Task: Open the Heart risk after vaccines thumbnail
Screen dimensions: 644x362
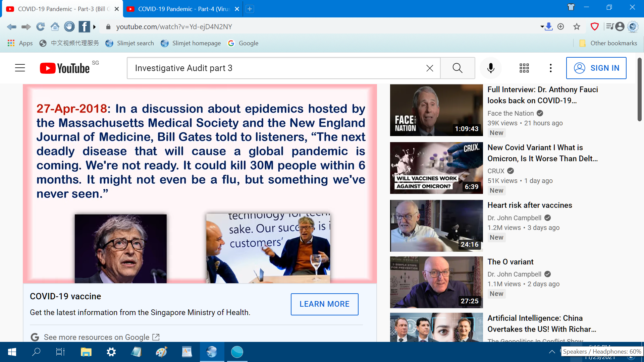Action: 436,226
